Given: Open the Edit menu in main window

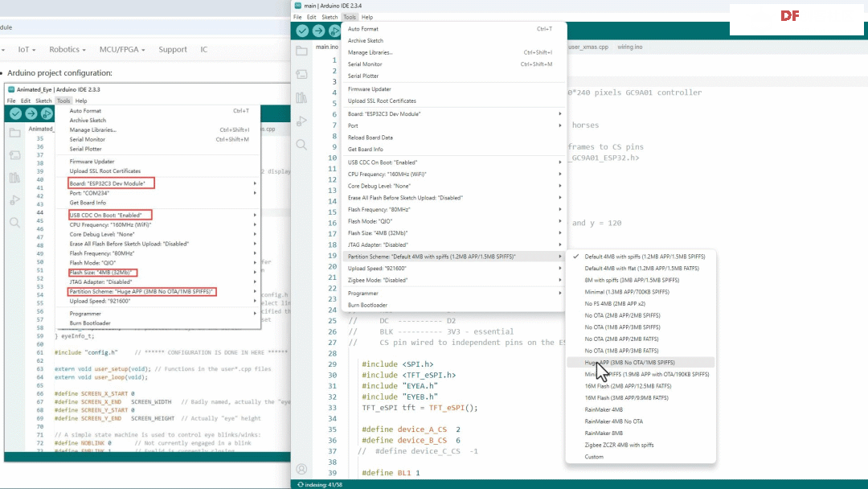Looking at the screenshot, I should coord(312,17).
